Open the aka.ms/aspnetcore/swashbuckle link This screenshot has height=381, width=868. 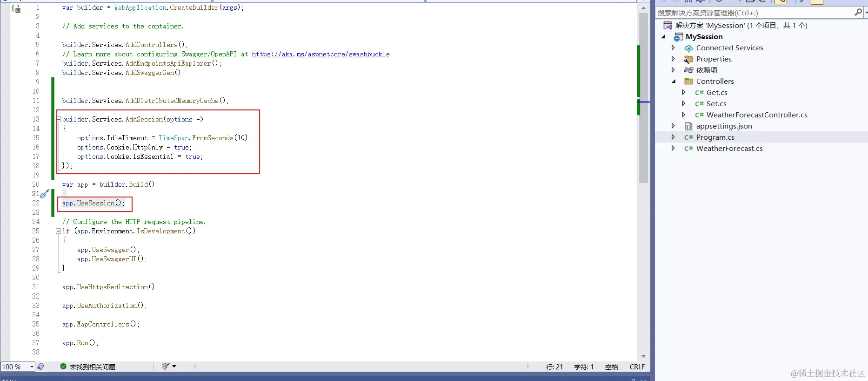point(320,54)
